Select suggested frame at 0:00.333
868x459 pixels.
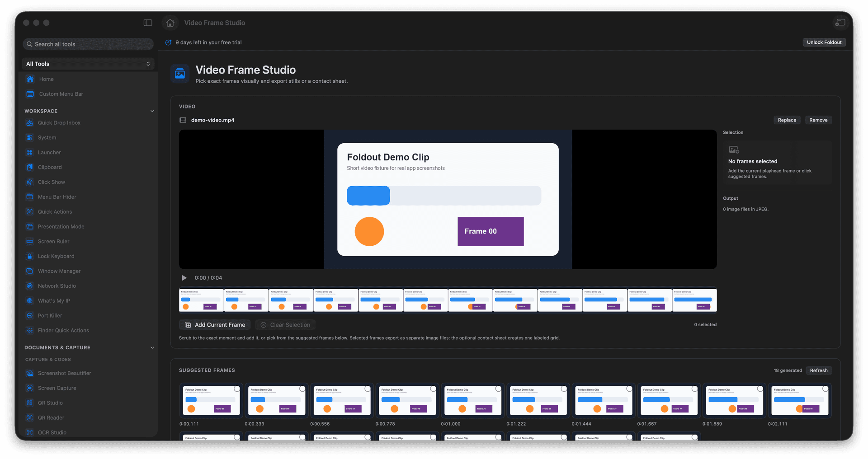pyautogui.click(x=277, y=400)
